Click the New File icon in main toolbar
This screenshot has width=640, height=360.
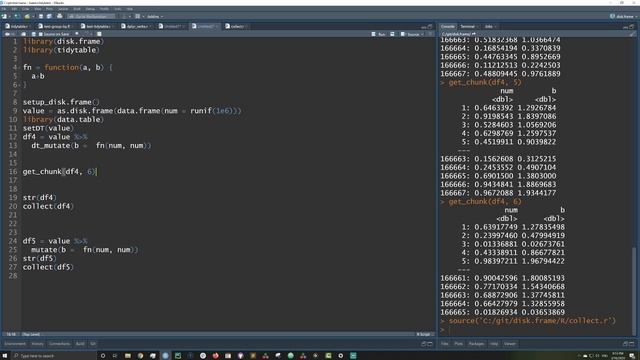pyautogui.click(x=4, y=16)
